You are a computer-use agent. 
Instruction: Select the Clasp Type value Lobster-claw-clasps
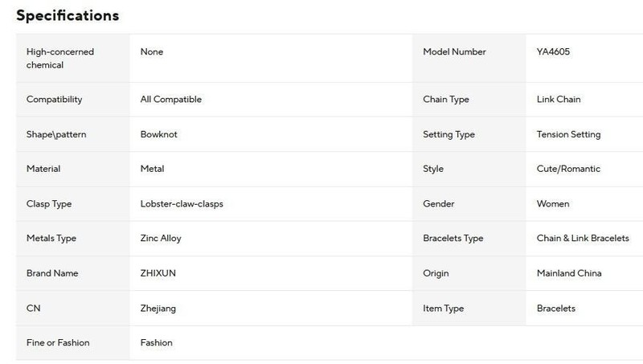click(x=182, y=204)
